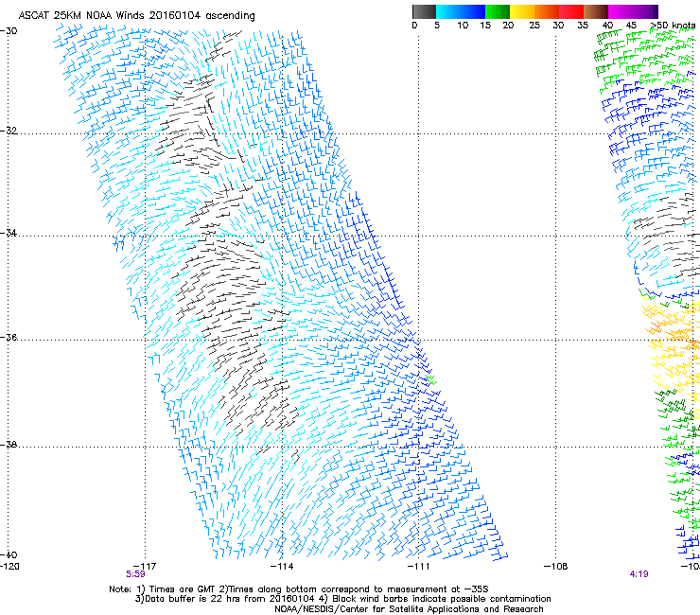Click the -32 latitude axis label
This screenshot has height=615, width=700.
tap(9, 131)
